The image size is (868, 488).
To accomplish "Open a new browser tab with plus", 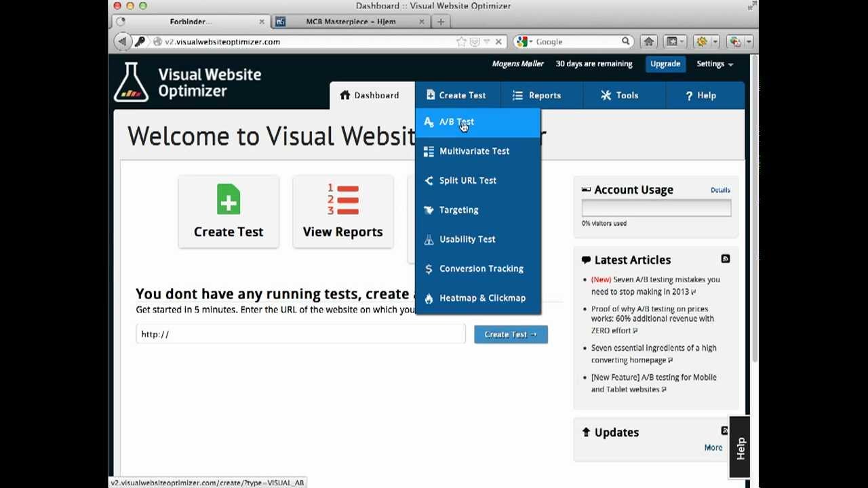I will 441,22.
